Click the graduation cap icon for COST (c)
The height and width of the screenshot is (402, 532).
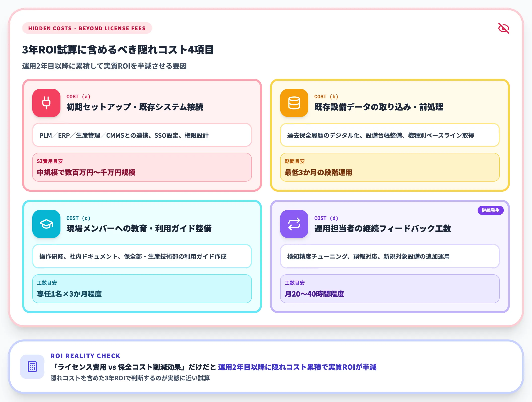(x=46, y=224)
